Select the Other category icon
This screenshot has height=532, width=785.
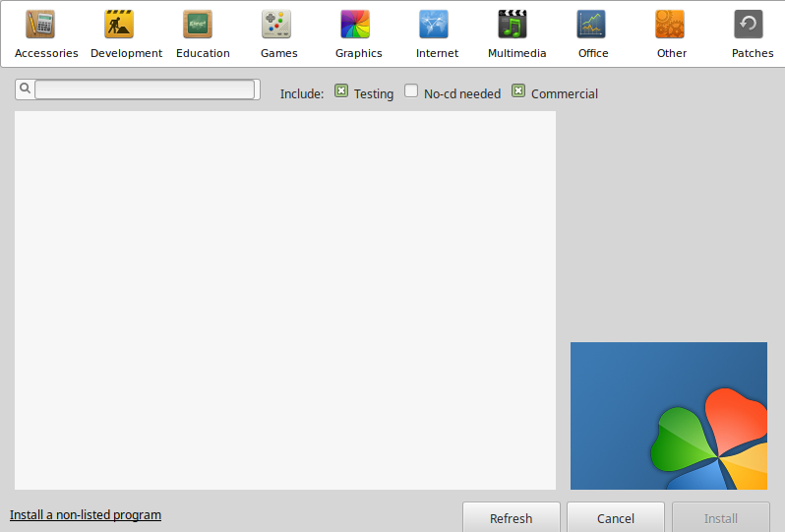point(670,24)
